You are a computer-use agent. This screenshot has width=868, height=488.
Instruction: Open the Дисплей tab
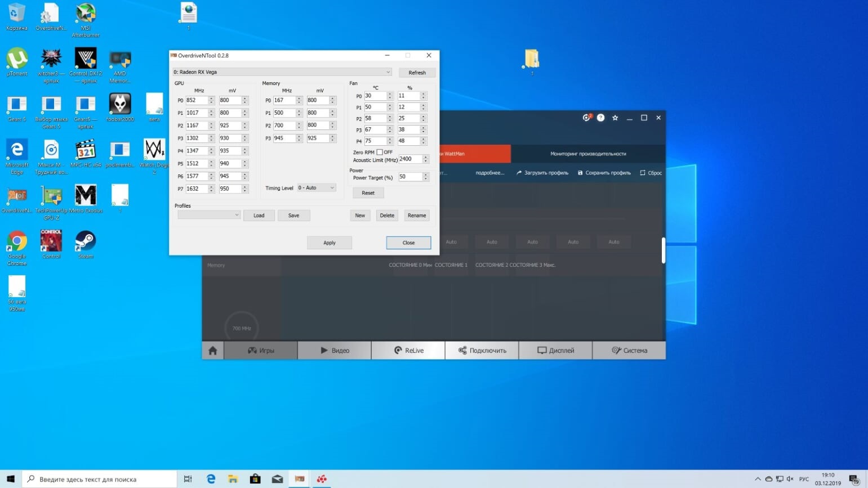(555, 350)
